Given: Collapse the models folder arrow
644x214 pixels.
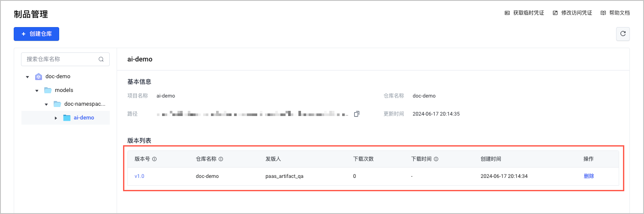Looking at the screenshot, I should click(x=37, y=91).
